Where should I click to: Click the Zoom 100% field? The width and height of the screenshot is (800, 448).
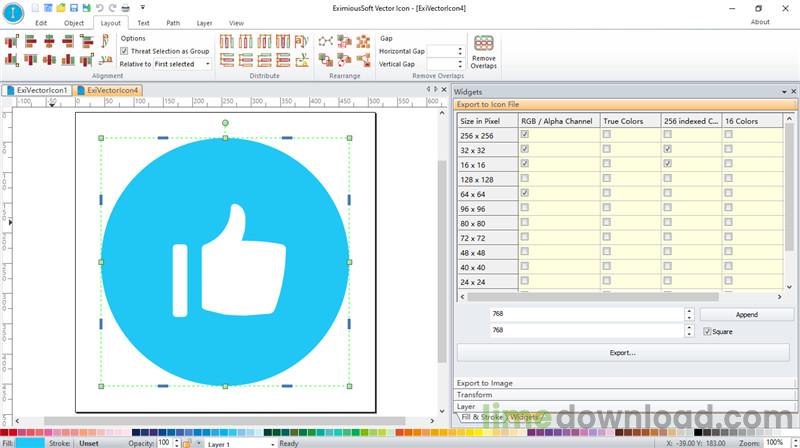pyautogui.click(x=776, y=443)
